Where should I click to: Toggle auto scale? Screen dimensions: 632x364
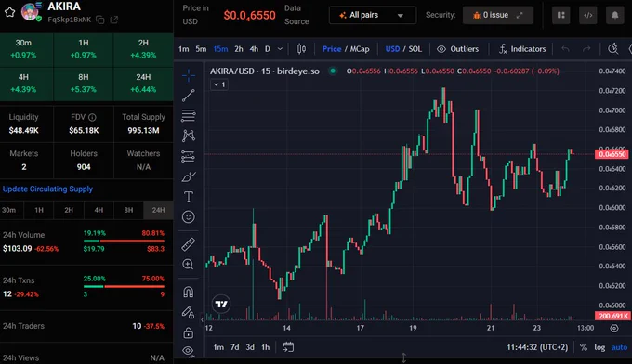coord(619,347)
